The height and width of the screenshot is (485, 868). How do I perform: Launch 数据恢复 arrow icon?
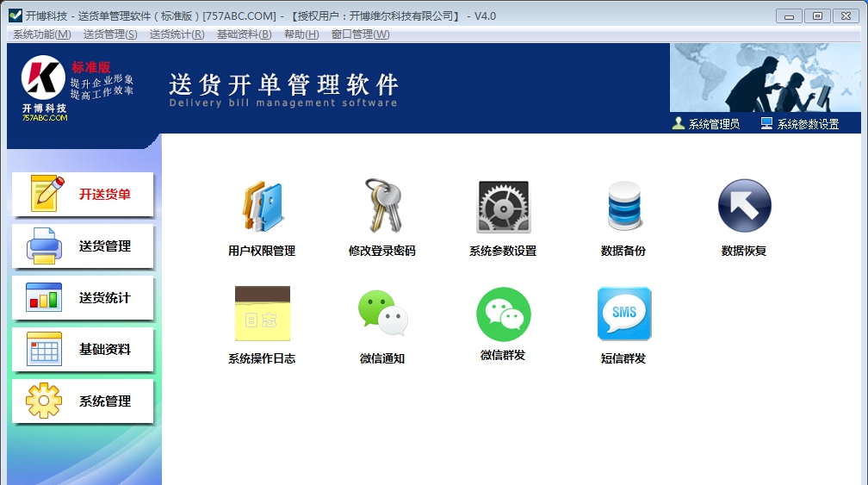[745, 205]
